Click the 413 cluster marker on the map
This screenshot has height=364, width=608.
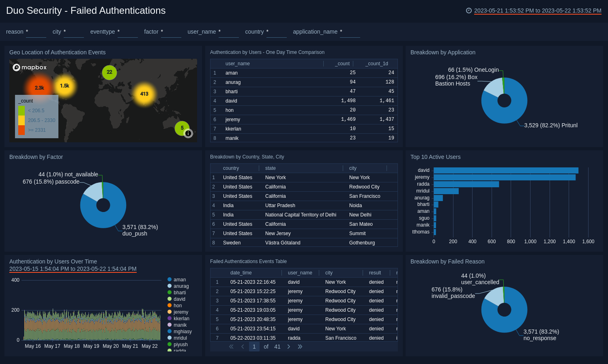tap(144, 94)
